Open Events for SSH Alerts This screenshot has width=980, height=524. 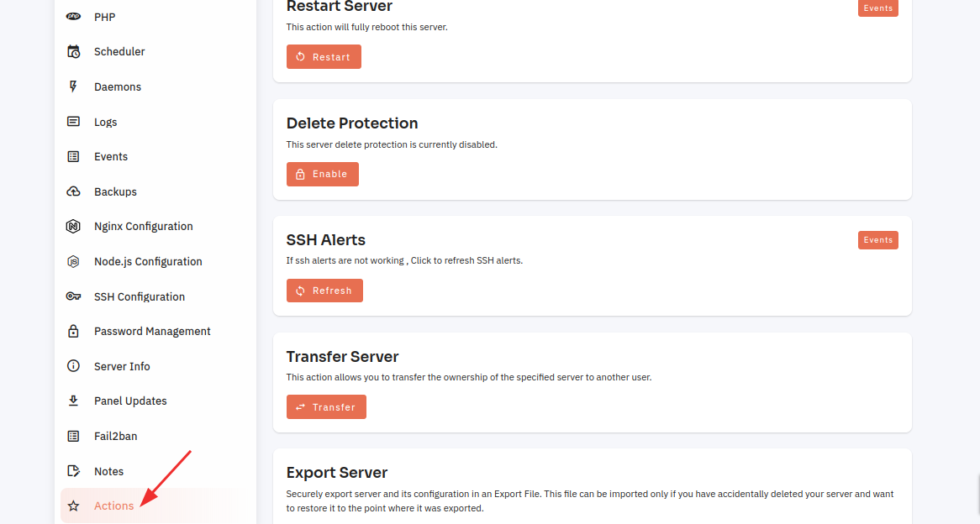(x=877, y=240)
